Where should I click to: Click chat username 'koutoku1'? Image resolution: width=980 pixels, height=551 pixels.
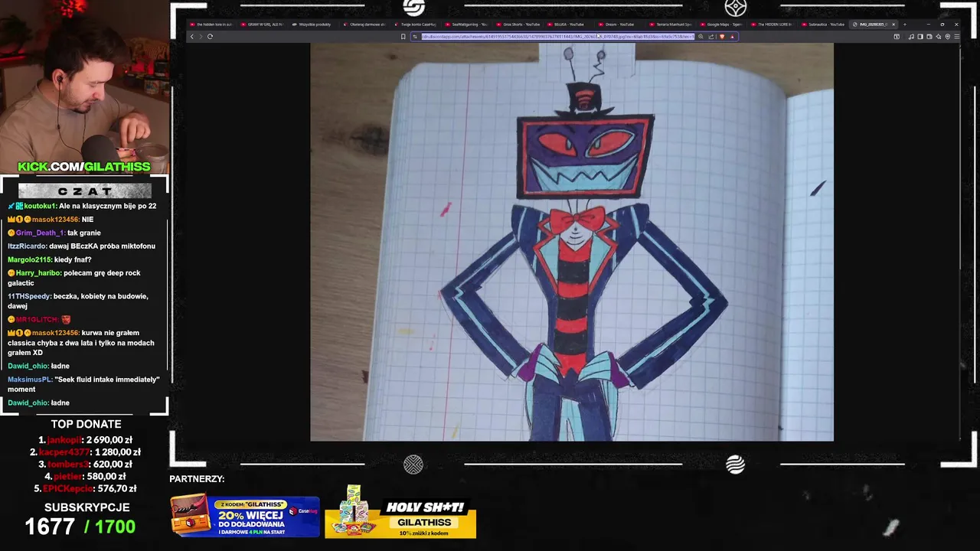coord(40,206)
